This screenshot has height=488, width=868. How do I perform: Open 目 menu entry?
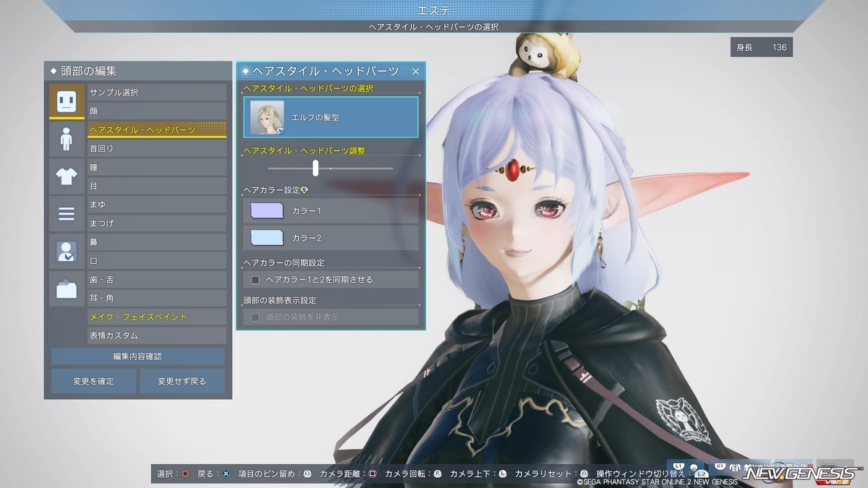157,186
